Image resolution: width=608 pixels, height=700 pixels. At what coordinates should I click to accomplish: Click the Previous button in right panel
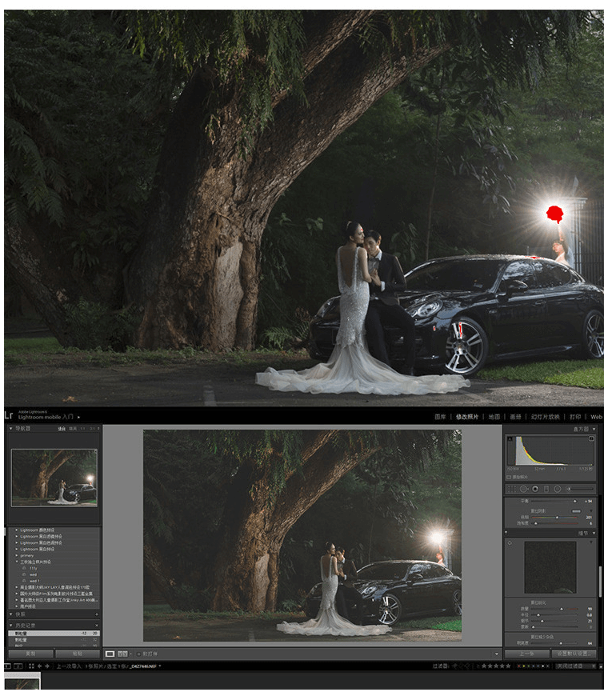526,654
